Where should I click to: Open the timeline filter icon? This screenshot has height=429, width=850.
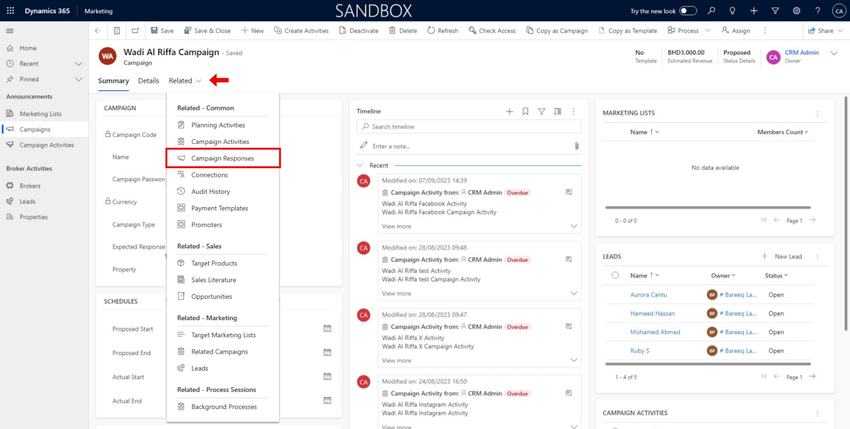pyautogui.click(x=541, y=111)
